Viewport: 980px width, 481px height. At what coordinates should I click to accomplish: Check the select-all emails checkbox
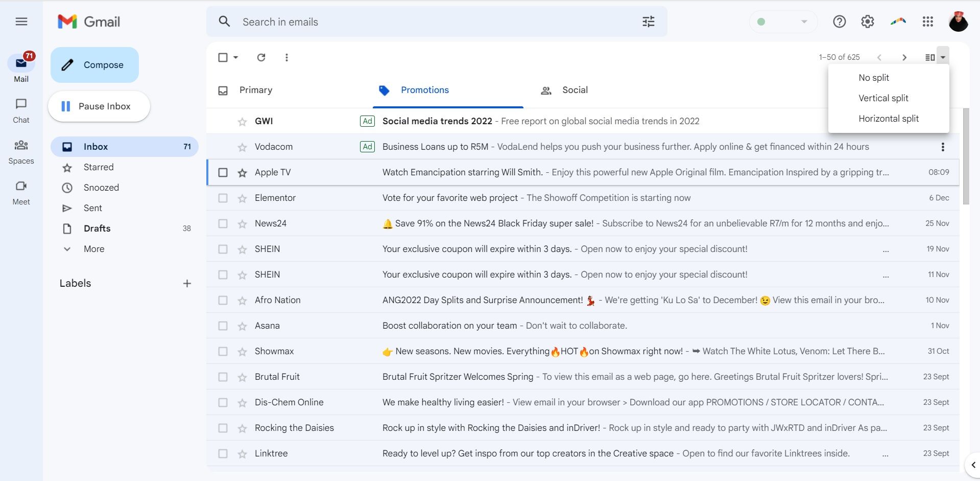[223, 57]
